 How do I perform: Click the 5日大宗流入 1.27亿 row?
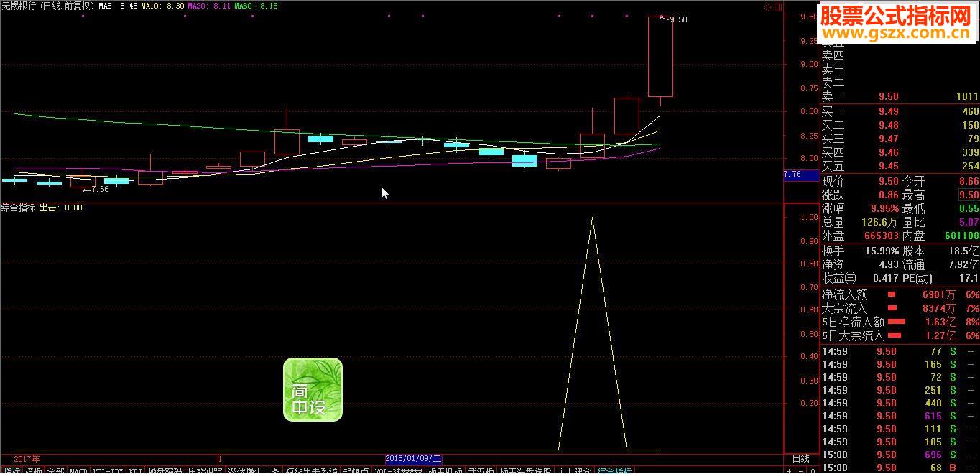pyautogui.click(x=900, y=335)
